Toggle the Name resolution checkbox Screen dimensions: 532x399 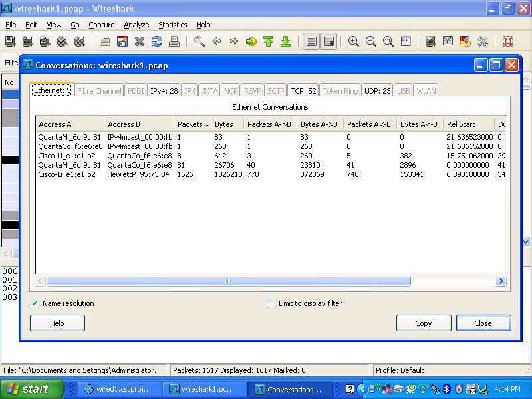[35, 303]
